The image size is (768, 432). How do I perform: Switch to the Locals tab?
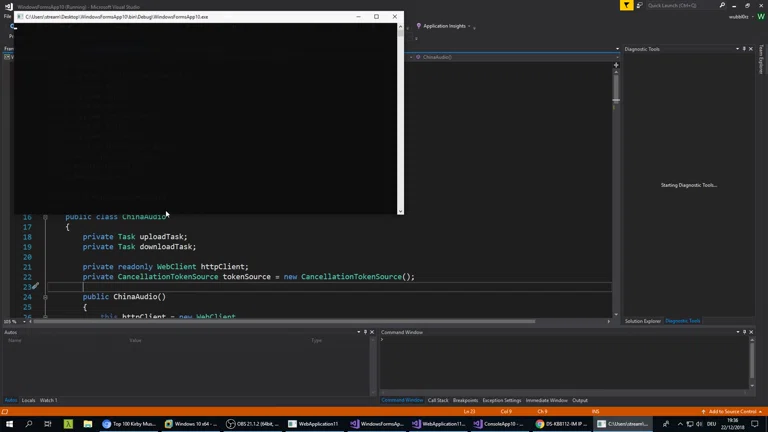point(28,400)
